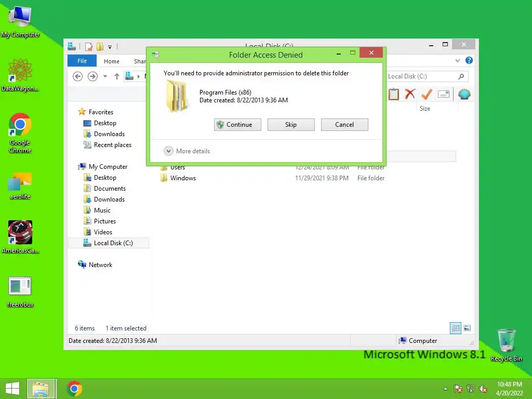Image resolution: width=532 pixels, height=399 pixels.
Task: Click New Folder icon in quick access toolbar
Action: 100,46
